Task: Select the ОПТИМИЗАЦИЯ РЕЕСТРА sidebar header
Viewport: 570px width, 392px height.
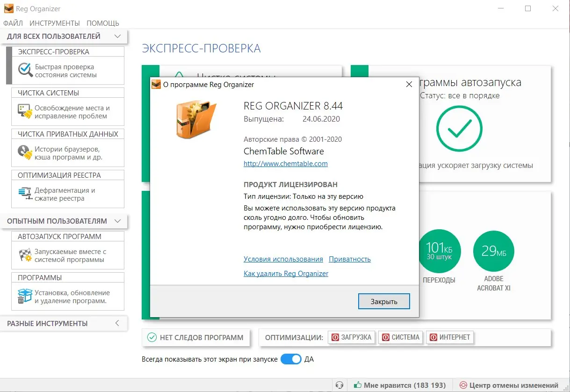Action: point(68,175)
